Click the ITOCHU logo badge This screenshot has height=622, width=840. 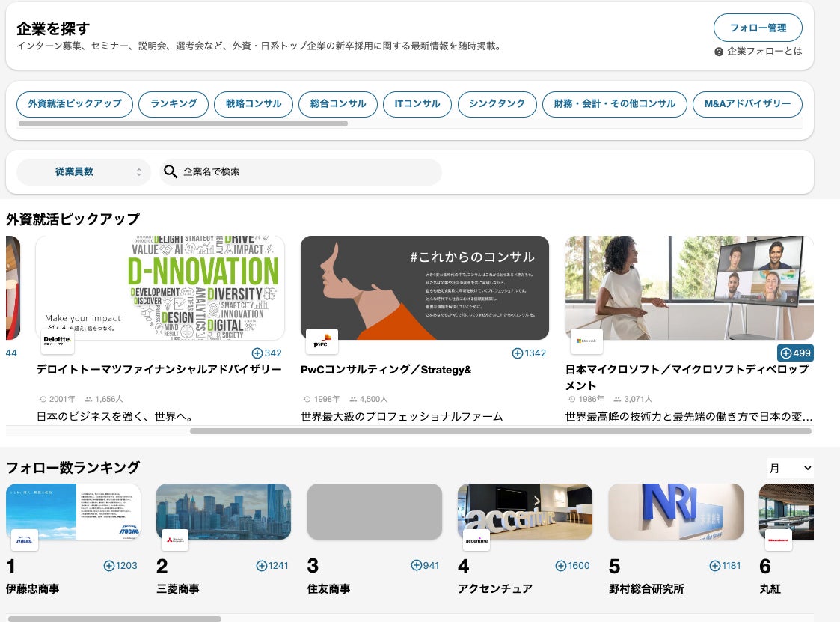tap(25, 541)
